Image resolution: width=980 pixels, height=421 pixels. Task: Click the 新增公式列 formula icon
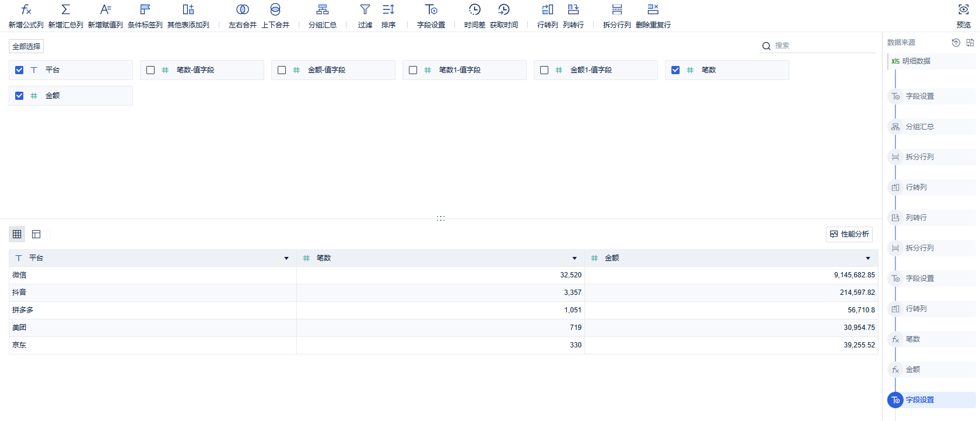pyautogui.click(x=26, y=10)
